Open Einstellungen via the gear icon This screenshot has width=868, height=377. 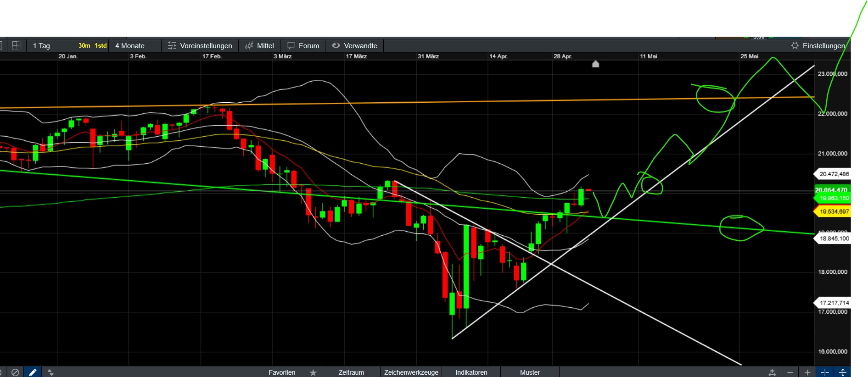795,45
